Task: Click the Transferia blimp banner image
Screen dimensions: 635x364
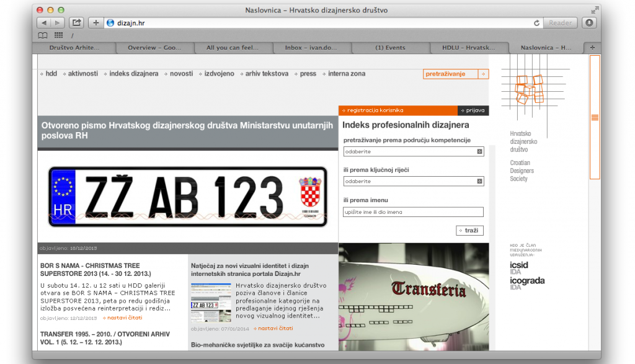Action: [414, 297]
